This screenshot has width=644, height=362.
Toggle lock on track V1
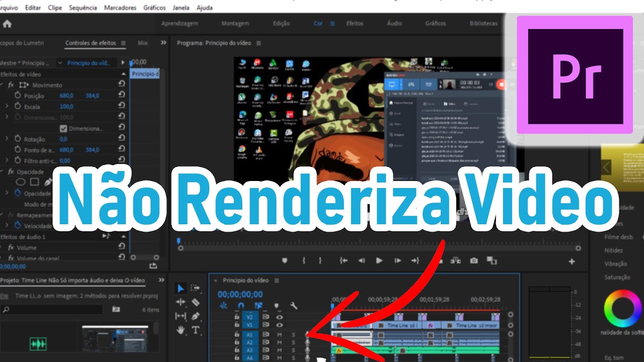236,325
